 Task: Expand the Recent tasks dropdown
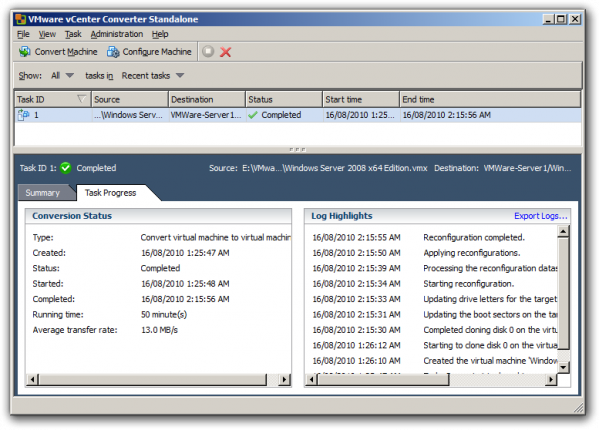[153, 76]
